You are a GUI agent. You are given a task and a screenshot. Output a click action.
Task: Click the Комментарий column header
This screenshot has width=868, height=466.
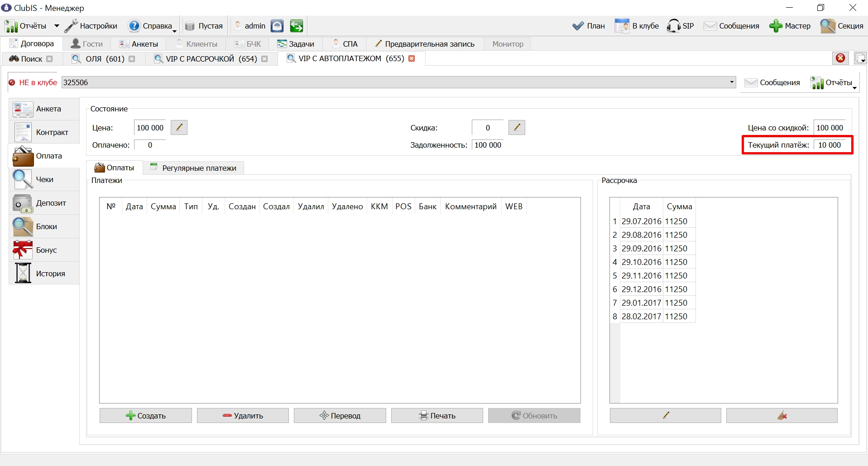pyautogui.click(x=471, y=207)
